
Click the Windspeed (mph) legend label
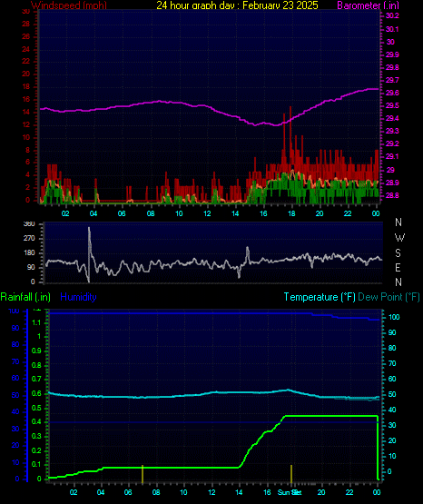point(69,5)
